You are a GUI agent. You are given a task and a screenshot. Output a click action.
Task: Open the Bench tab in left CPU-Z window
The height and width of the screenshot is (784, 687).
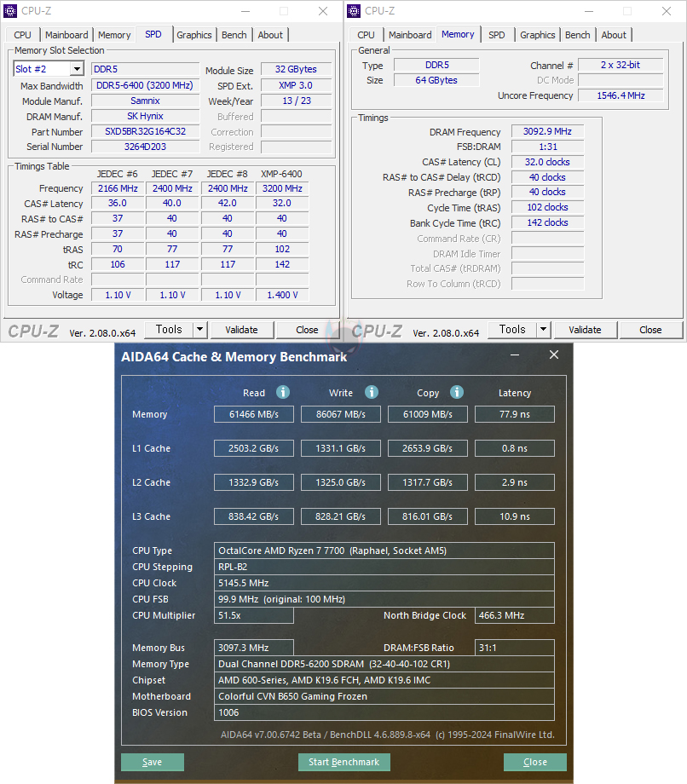(x=234, y=35)
